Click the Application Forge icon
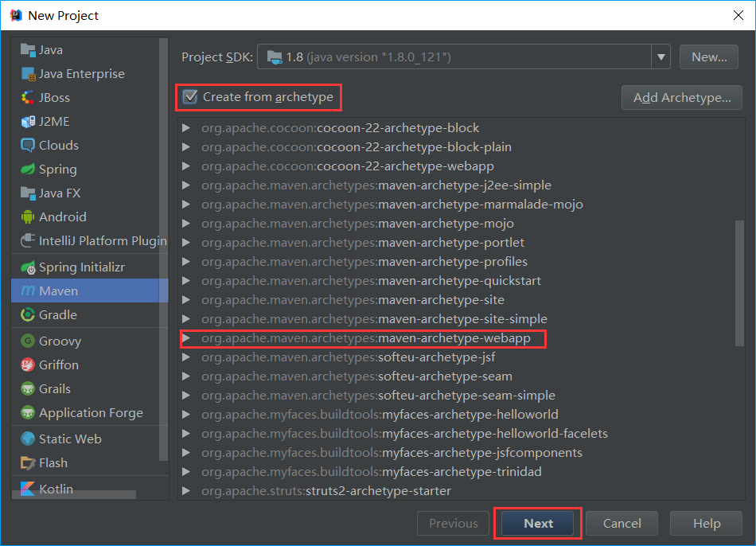 28,413
